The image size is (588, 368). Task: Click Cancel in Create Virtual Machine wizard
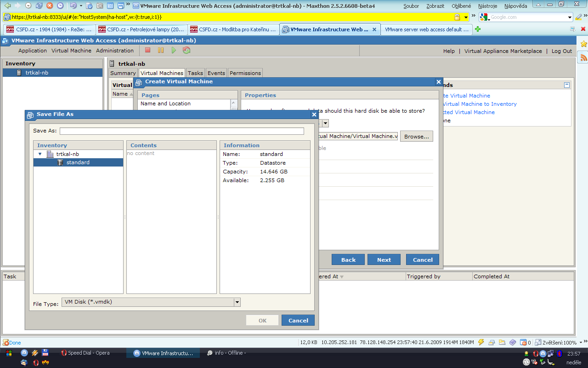[x=423, y=259]
